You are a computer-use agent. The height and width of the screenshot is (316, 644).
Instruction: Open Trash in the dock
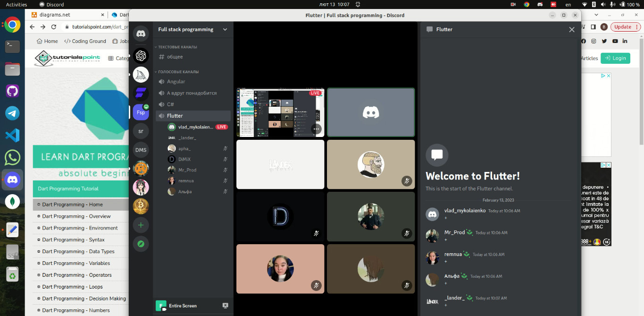[12, 274]
